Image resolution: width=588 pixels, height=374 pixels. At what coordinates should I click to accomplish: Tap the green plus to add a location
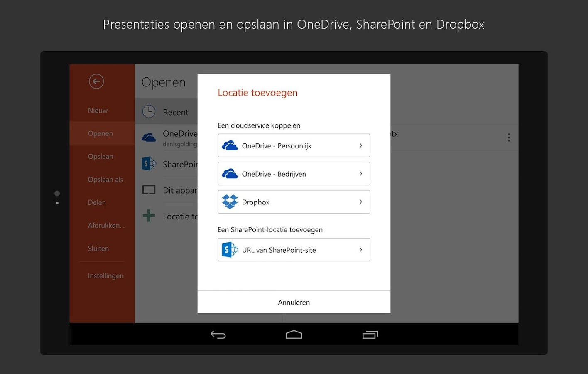click(x=149, y=216)
